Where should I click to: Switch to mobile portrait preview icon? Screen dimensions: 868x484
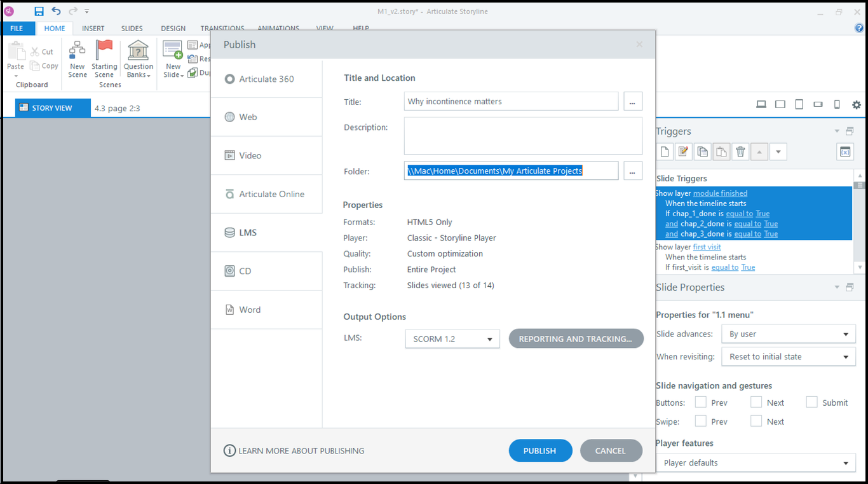[x=837, y=105]
